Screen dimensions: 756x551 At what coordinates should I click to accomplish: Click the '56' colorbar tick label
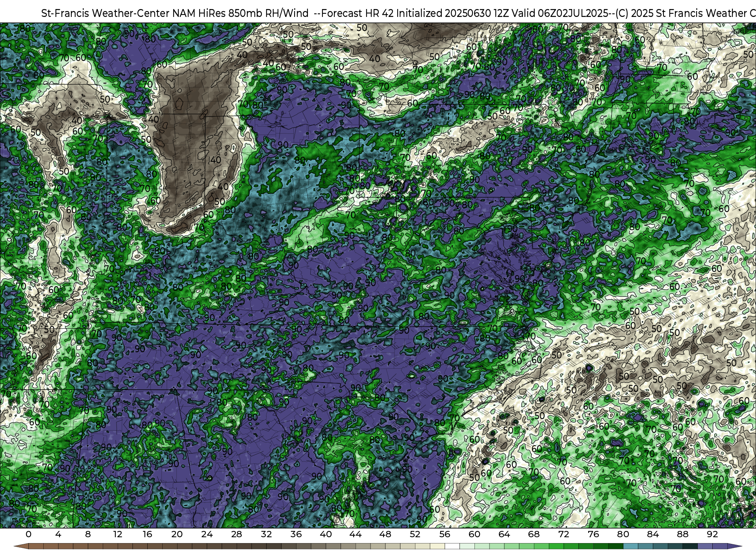445,534
